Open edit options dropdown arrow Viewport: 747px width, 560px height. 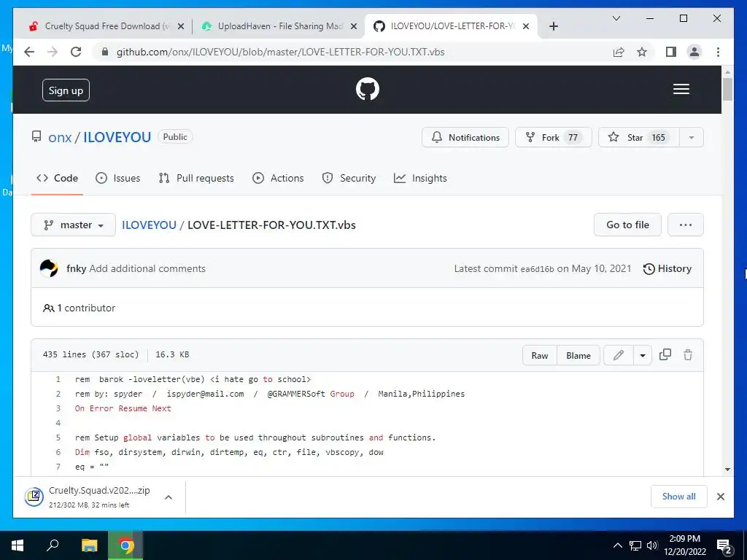point(642,355)
